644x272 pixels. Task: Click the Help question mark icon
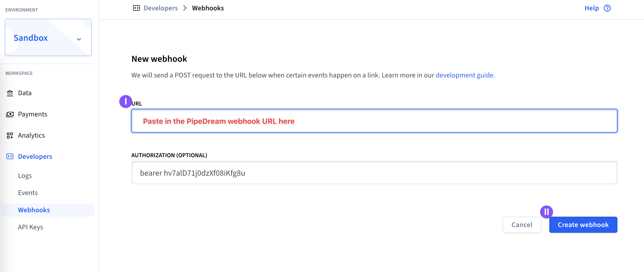(x=607, y=8)
